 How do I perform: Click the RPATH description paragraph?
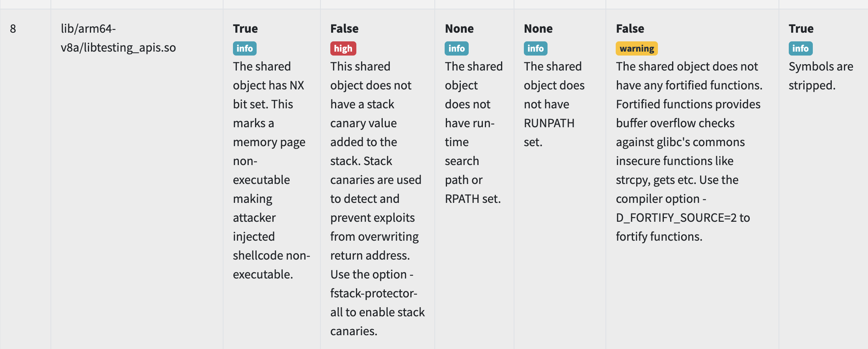(474, 132)
